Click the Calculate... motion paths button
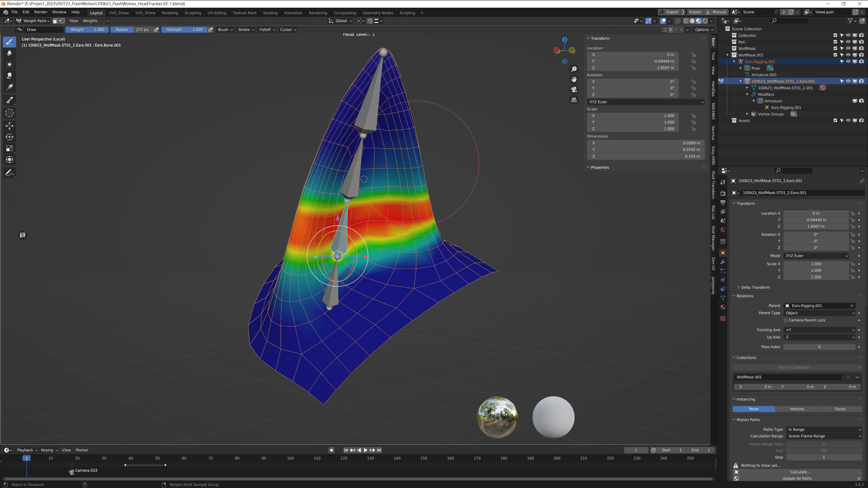This screenshot has width=868, height=488. (800, 472)
